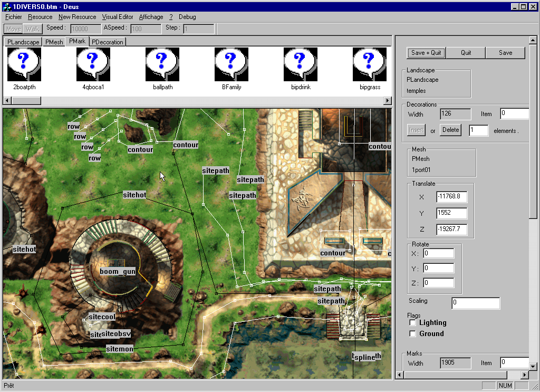Click the boom_gun marker on map

point(118,271)
